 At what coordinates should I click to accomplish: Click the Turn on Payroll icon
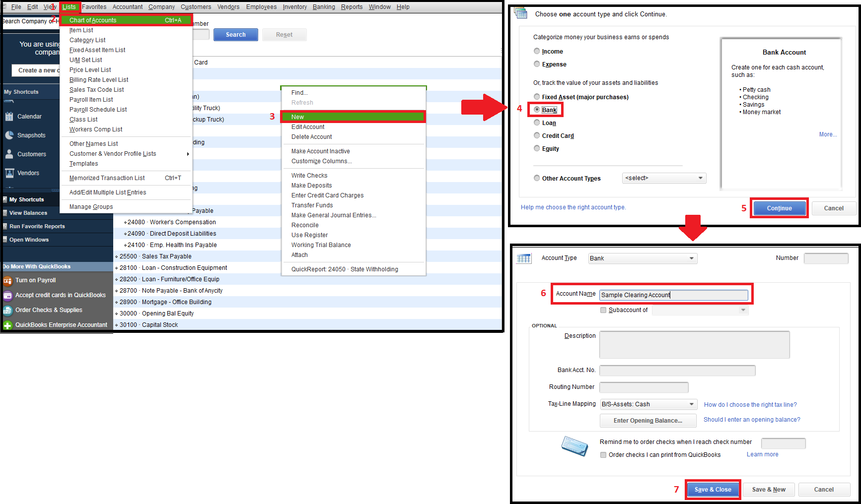coord(8,280)
